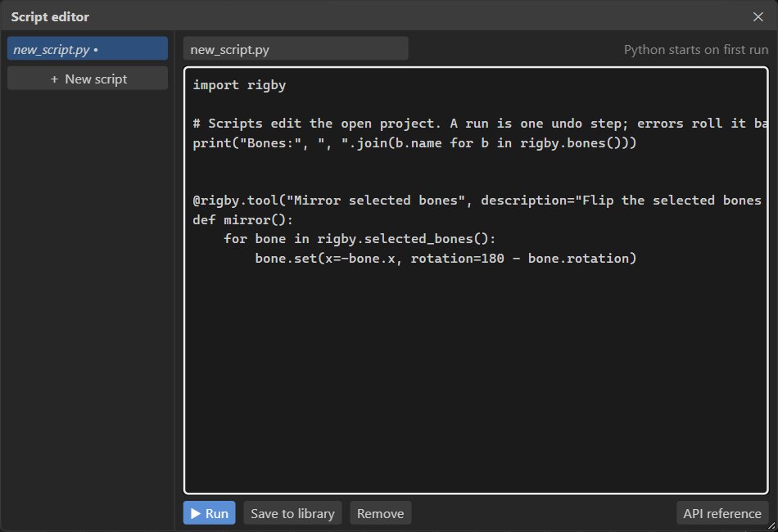Click the '# Scripts edit the open project' comment
This screenshot has height=532, width=778.
point(480,124)
